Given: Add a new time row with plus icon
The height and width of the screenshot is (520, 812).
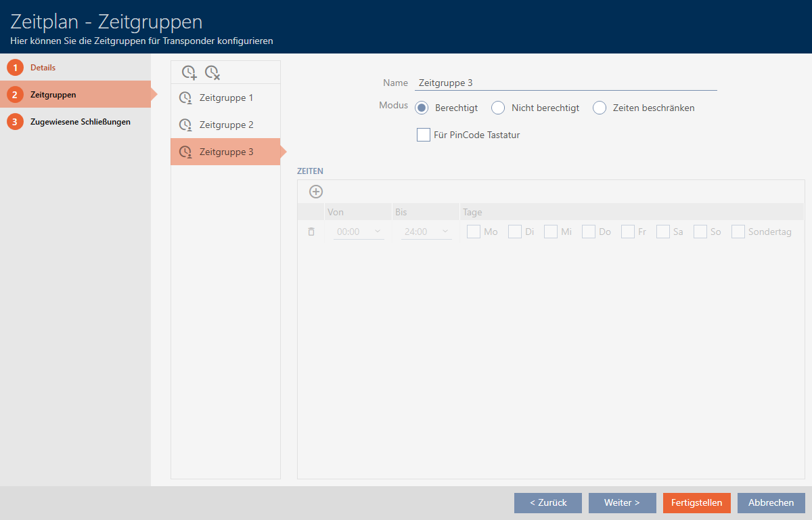Looking at the screenshot, I should coord(316,192).
